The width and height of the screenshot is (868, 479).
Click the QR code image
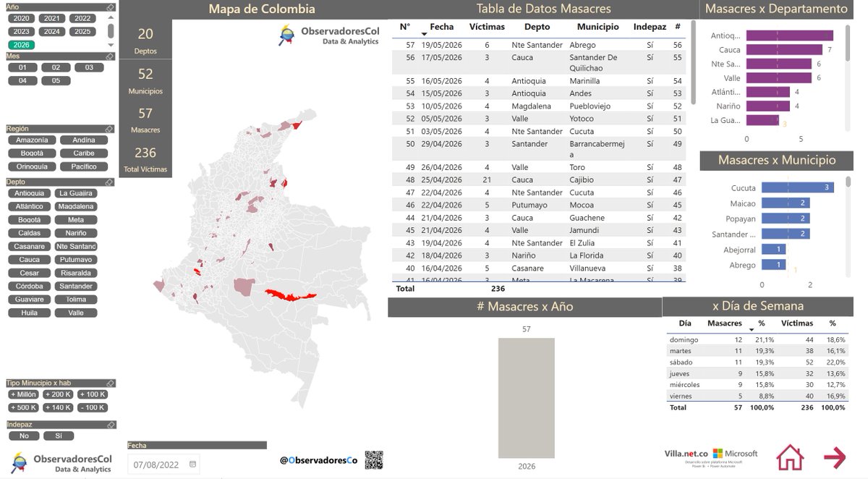[373, 459]
